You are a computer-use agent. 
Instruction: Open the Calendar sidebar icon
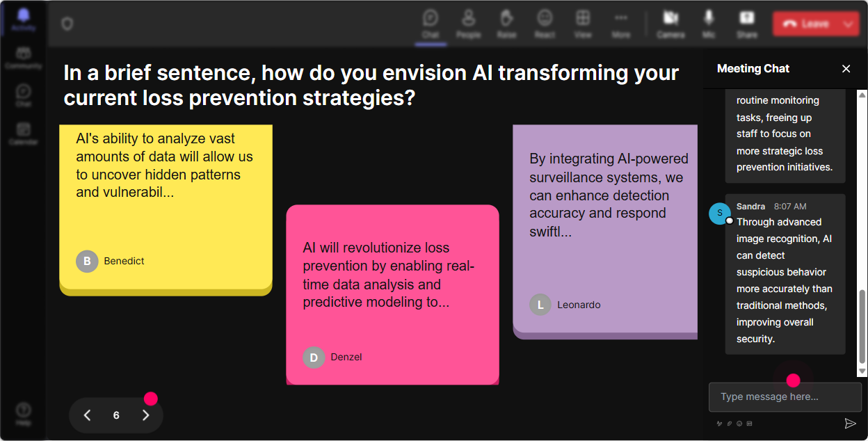(x=24, y=133)
